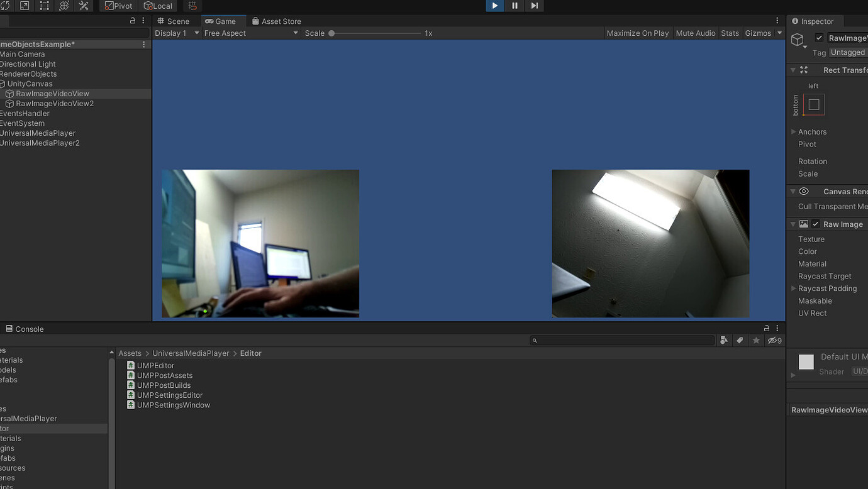Toggle Pivot handle position mode
Screen dimensions: 868x489
(x=117, y=6)
